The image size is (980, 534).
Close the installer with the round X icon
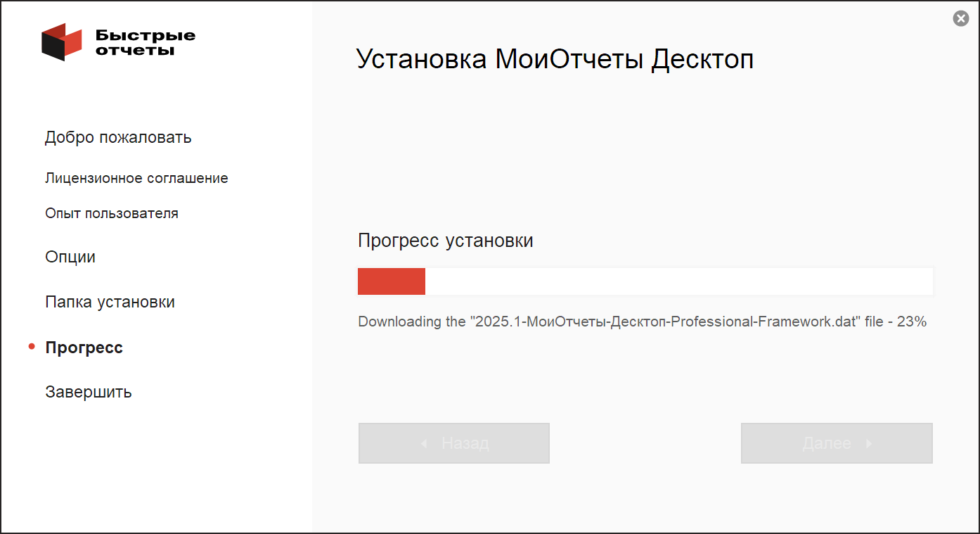(x=960, y=19)
